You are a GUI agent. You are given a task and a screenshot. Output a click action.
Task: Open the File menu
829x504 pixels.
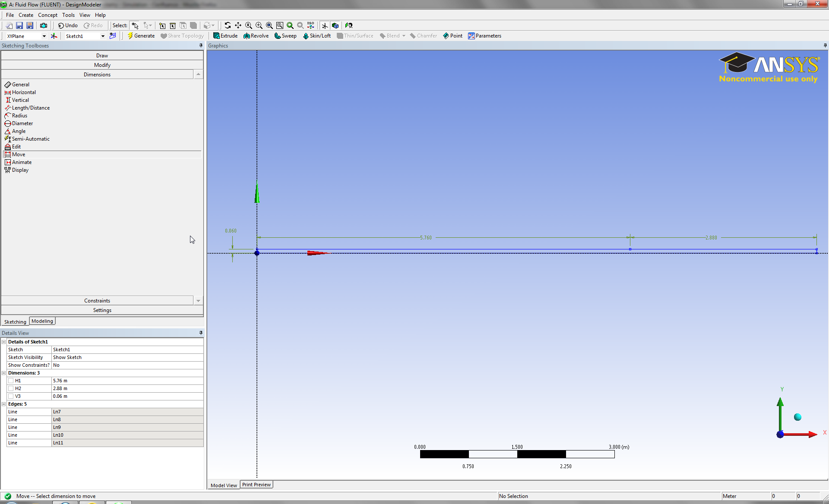point(10,15)
